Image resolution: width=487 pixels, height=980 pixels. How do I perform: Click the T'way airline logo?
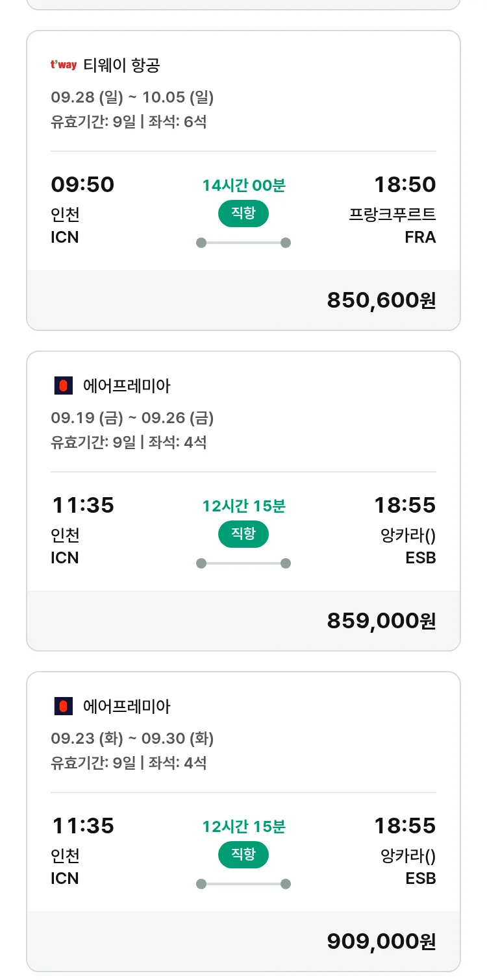64,65
